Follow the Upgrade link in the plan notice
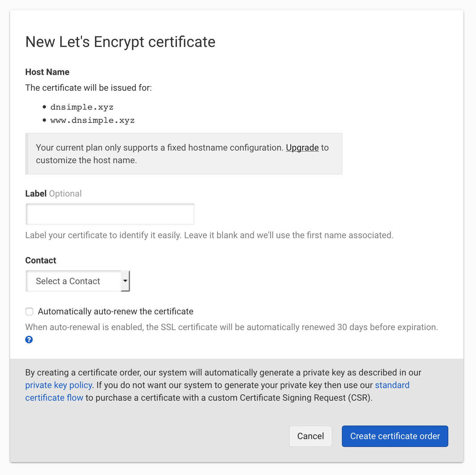Screen dimensions: 476x475 pyautogui.click(x=302, y=148)
